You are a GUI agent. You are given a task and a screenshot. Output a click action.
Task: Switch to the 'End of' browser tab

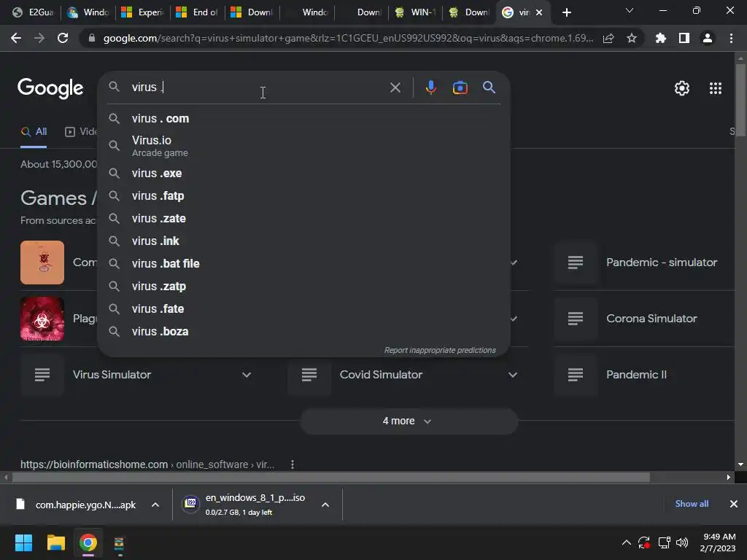click(197, 12)
